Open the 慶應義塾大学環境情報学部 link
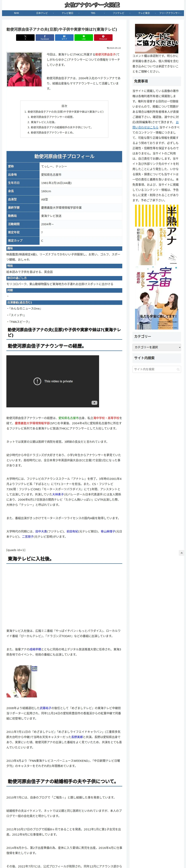 (32, 423)
